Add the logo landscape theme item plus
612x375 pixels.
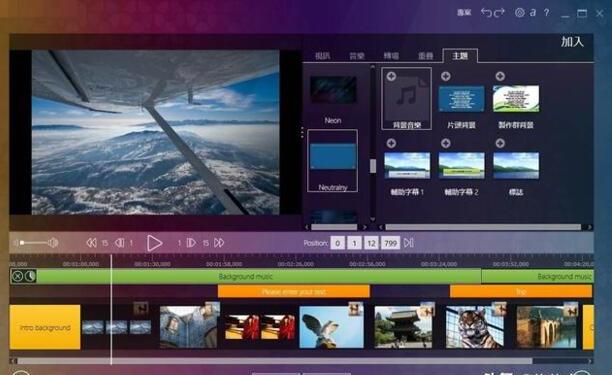500,143
